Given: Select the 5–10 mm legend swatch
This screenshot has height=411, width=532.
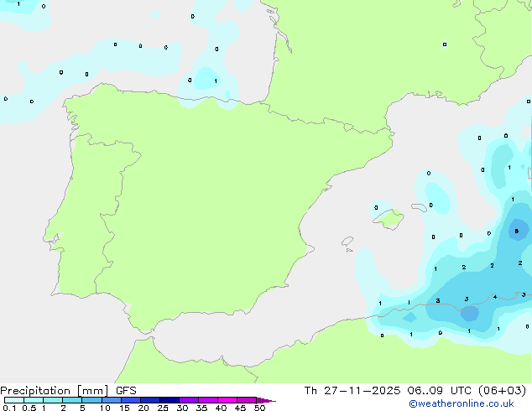Looking at the screenshot, I should tap(92, 400).
